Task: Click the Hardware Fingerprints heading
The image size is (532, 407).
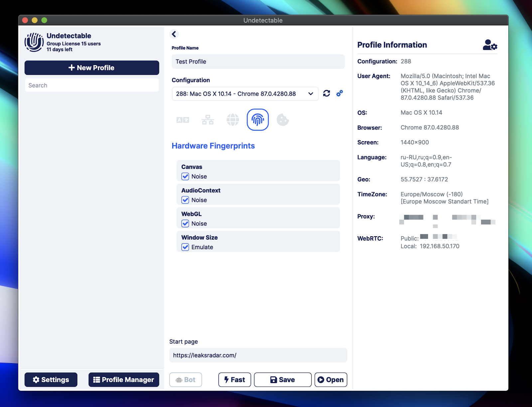Action: point(213,146)
